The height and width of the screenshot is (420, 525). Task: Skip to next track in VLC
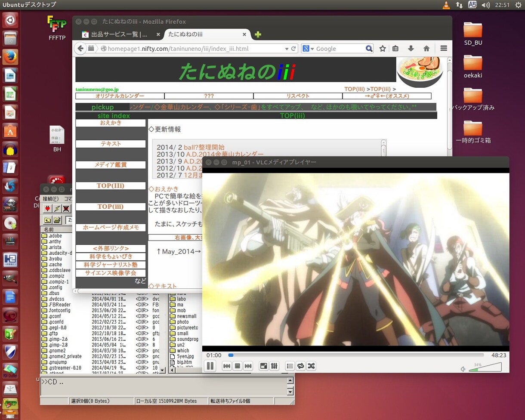(248, 366)
